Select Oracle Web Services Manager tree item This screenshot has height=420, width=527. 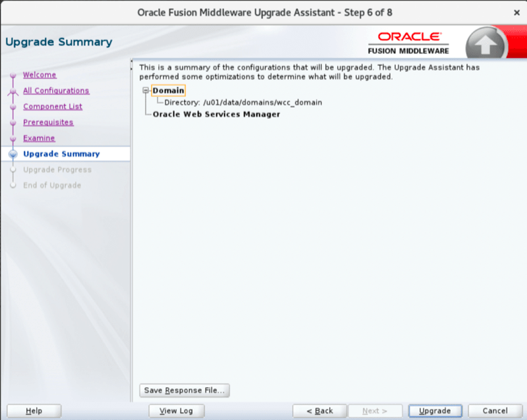pyautogui.click(x=216, y=115)
